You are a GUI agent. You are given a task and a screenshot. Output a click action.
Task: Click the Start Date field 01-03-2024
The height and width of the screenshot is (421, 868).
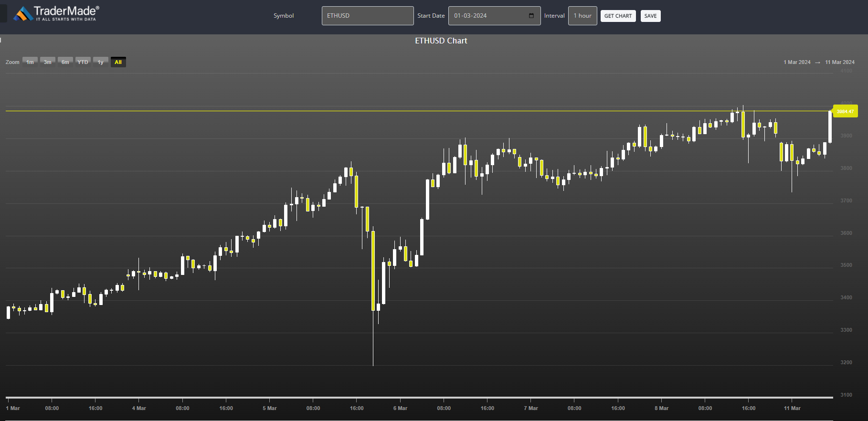494,16
